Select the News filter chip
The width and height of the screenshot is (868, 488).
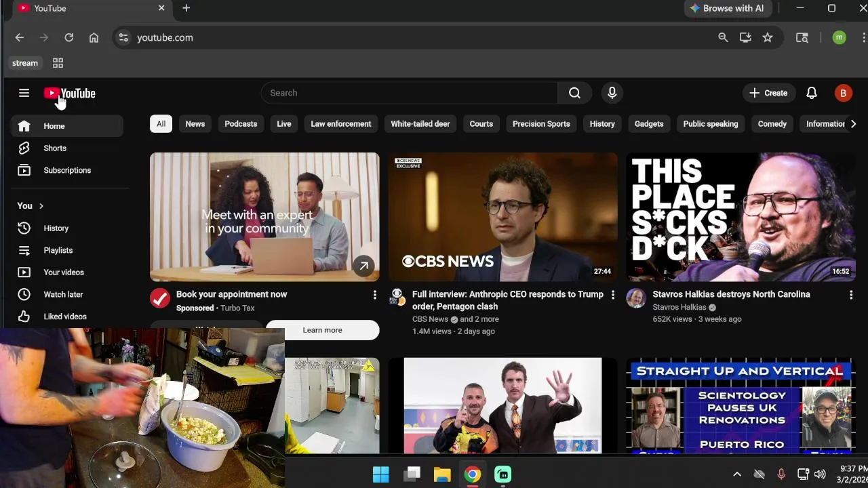195,124
